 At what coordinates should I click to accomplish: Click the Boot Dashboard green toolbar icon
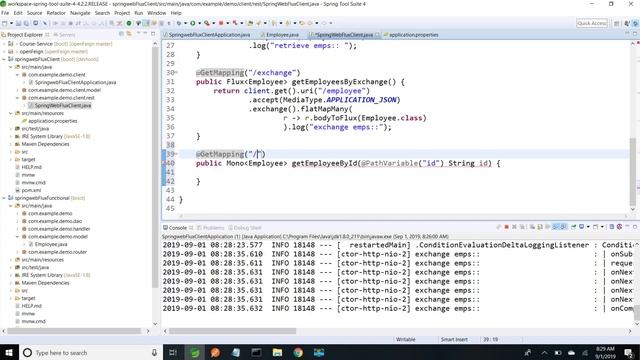pos(129,23)
